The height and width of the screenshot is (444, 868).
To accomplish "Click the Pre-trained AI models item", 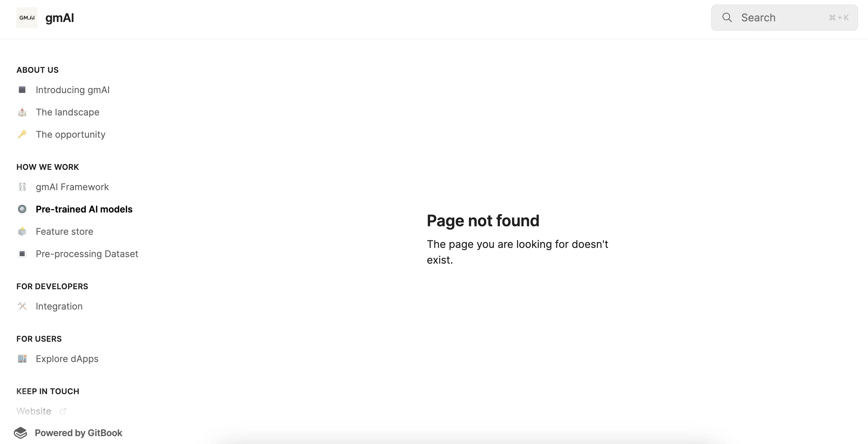I will click(84, 209).
